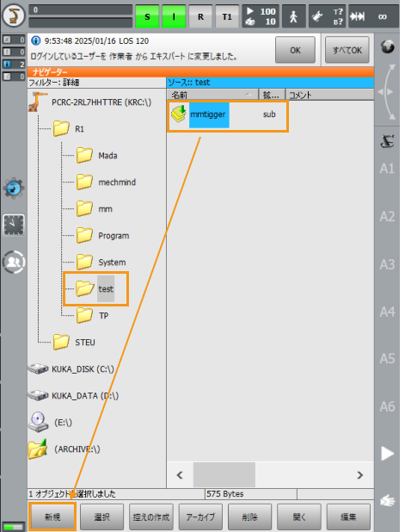Select the T1 operating mode indicator
The image size is (405, 532).
click(227, 16)
